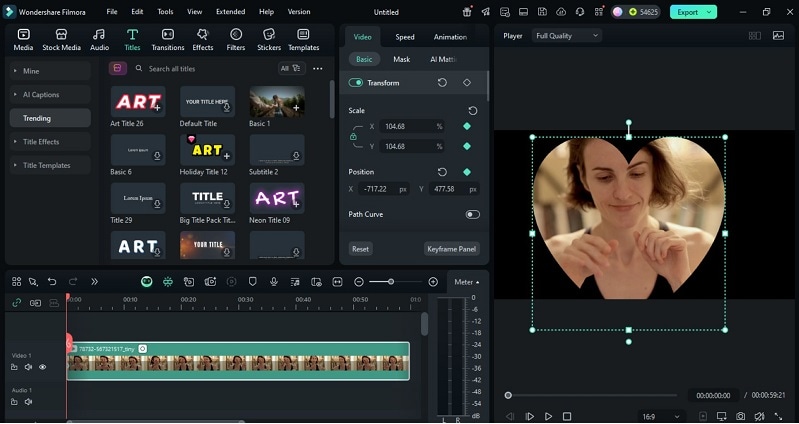The image size is (799, 424).
Task: Reset the Scale values
Action: (472, 110)
